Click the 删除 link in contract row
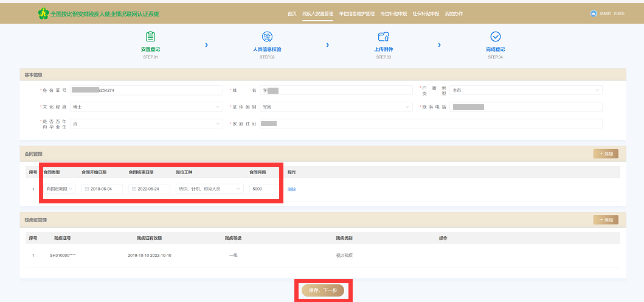 click(x=292, y=189)
